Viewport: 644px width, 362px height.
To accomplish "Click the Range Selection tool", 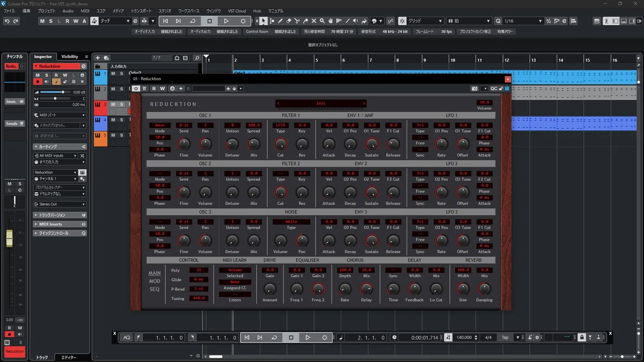I will pyautogui.click(x=272, y=21).
